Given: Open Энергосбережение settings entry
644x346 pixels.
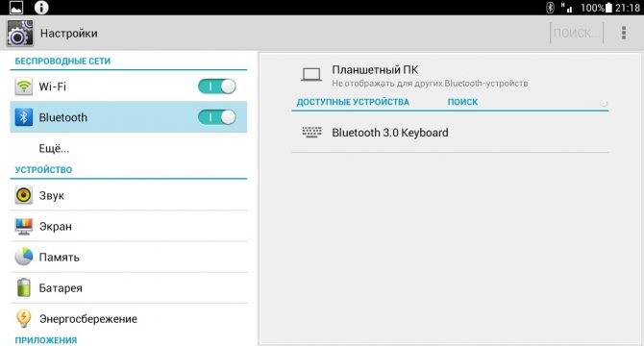Looking at the screenshot, I should click(x=129, y=318).
